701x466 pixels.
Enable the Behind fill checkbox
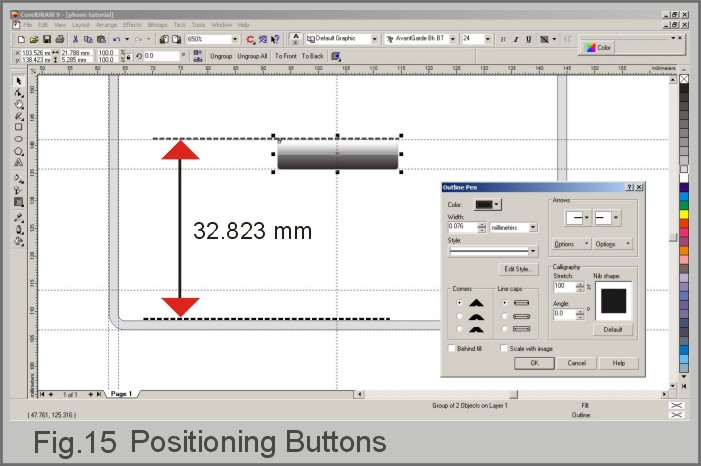click(452, 348)
